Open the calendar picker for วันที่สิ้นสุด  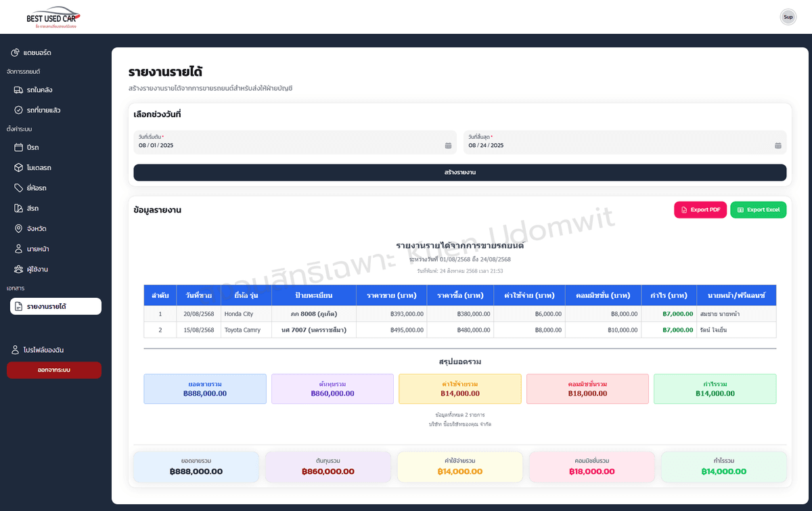pos(778,146)
